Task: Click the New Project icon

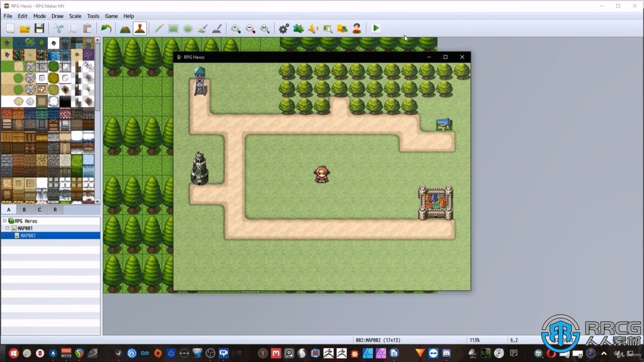Action: point(10,29)
